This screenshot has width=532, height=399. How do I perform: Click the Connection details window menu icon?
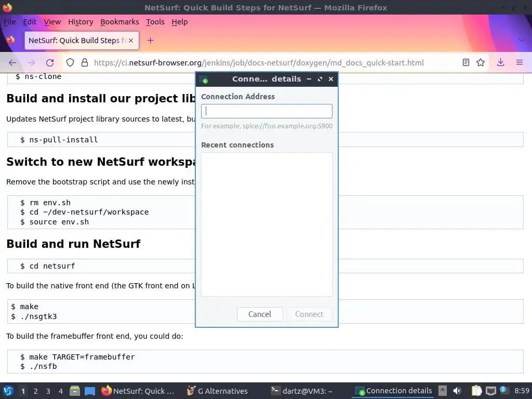[x=204, y=79]
